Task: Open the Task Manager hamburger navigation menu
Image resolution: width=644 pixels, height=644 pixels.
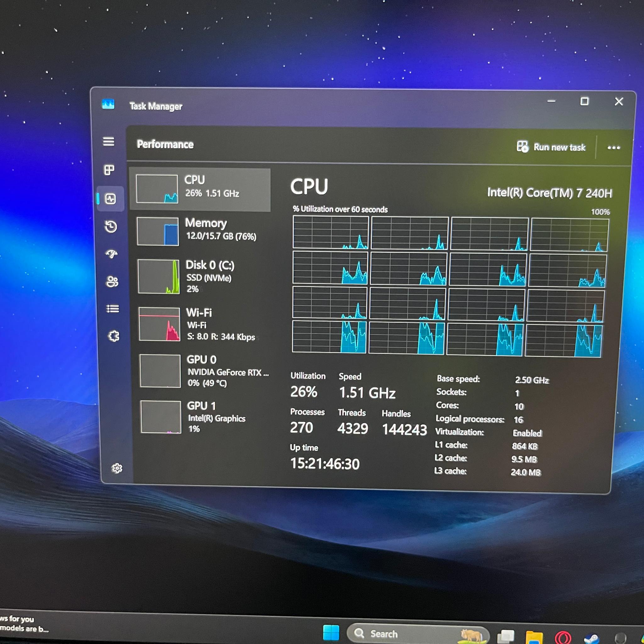Action: point(108,142)
